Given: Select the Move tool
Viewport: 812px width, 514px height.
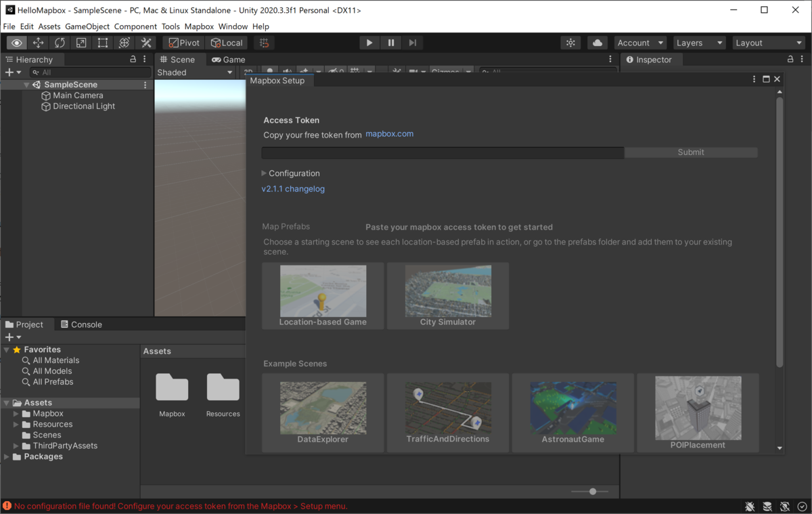Looking at the screenshot, I should (39, 43).
